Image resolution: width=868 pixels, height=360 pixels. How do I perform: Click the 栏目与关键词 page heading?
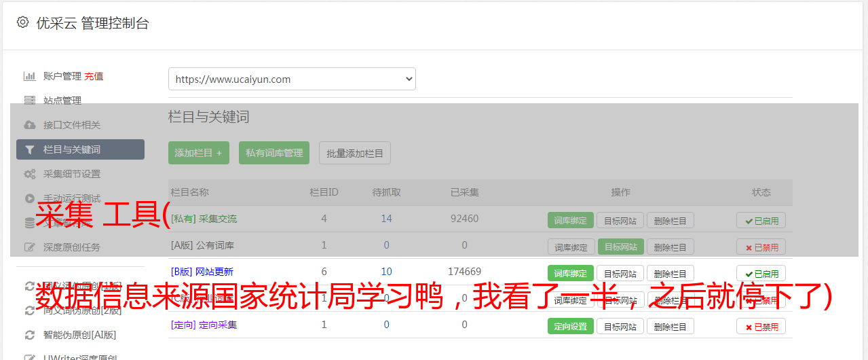tap(209, 117)
